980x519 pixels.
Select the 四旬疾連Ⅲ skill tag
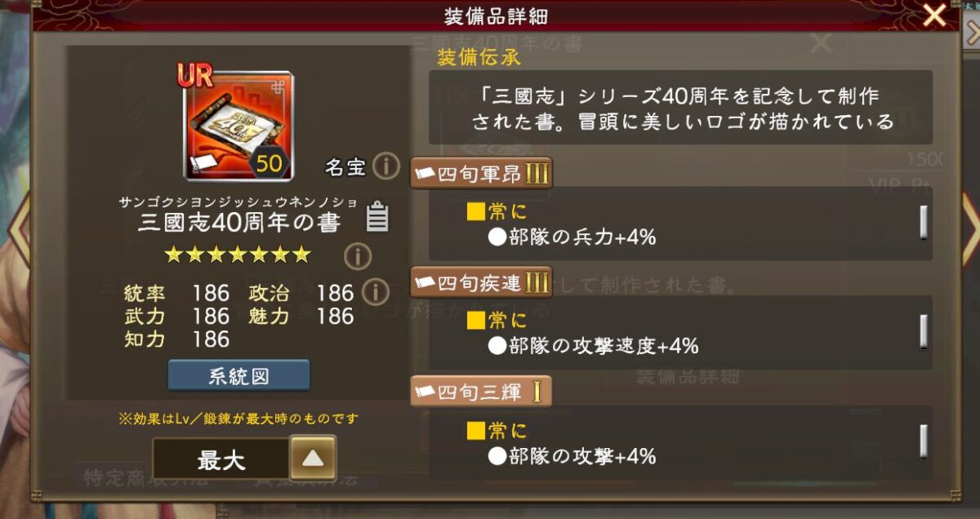(481, 282)
